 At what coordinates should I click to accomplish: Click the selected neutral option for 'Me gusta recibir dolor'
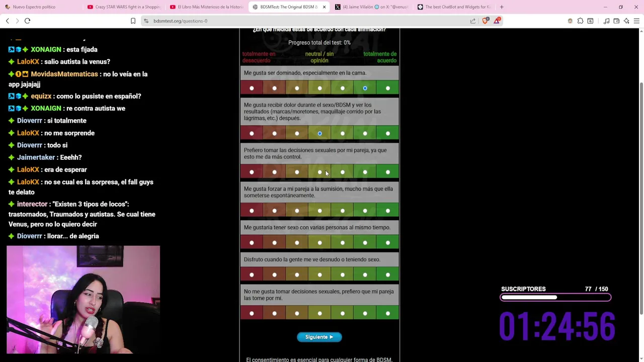pyautogui.click(x=319, y=134)
